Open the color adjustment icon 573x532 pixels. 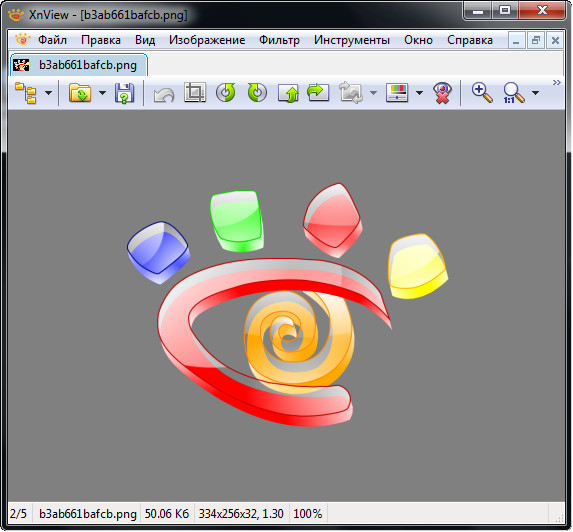[397, 93]
